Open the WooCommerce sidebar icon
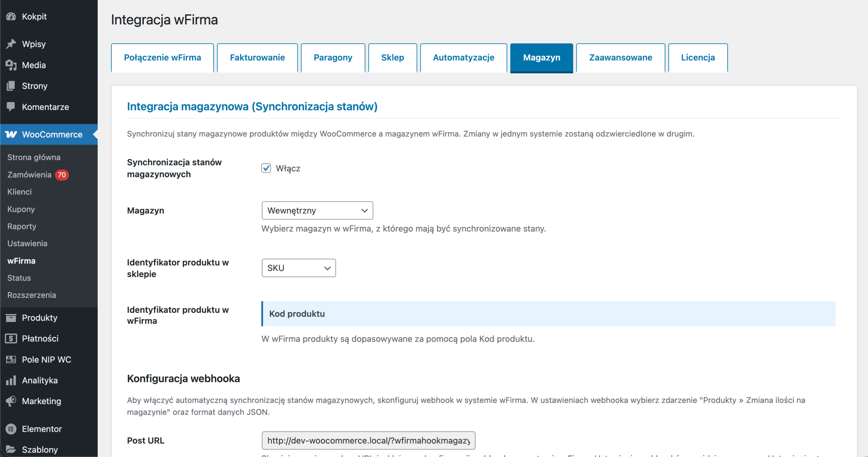Screen dimensions: 868x457 click(11, 134)
